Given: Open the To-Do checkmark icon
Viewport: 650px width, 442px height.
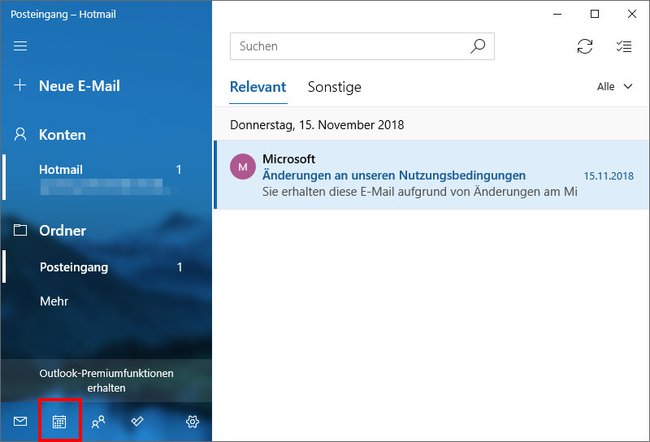Looking at the screenshot, I should coord(137,422).
